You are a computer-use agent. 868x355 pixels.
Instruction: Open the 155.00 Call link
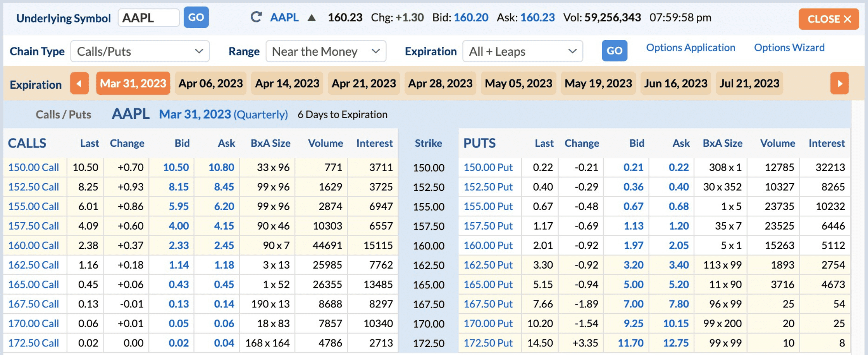click(x=34, y=206)
